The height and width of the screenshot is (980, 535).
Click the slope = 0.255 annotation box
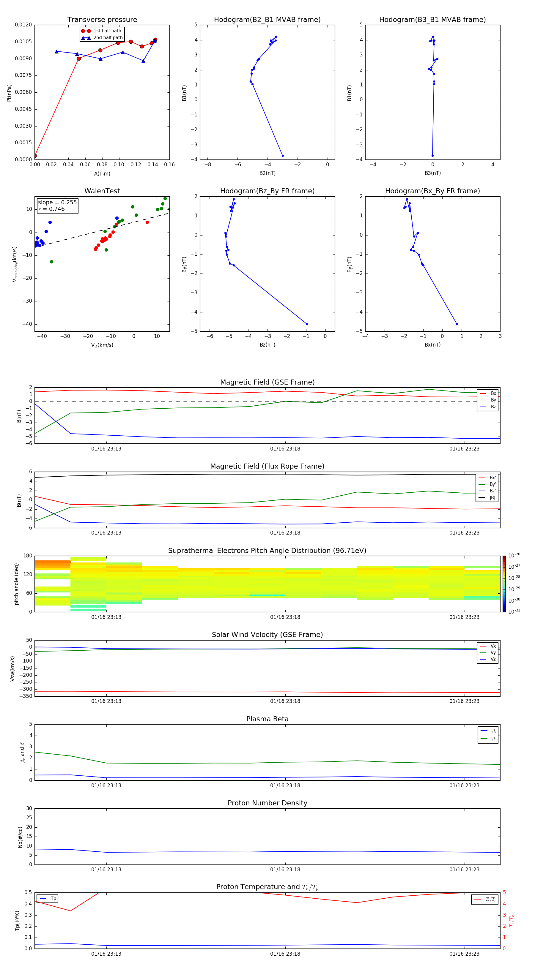[57, 206]
